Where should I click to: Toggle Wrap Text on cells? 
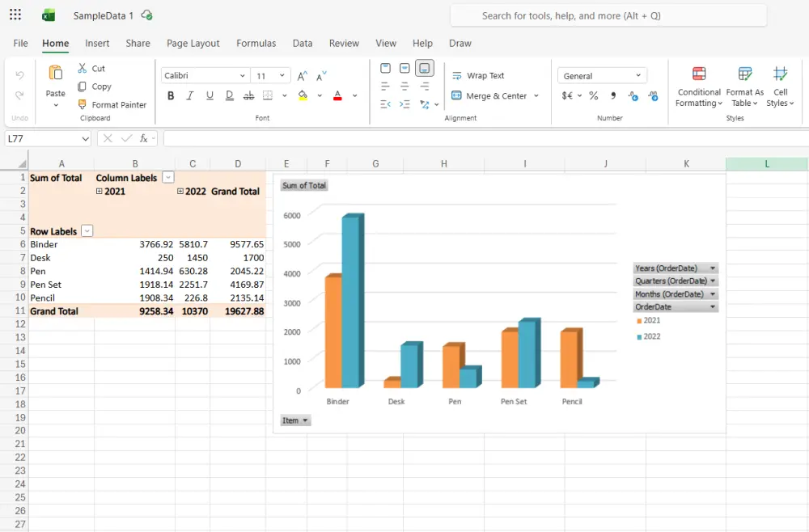point(477,76)
